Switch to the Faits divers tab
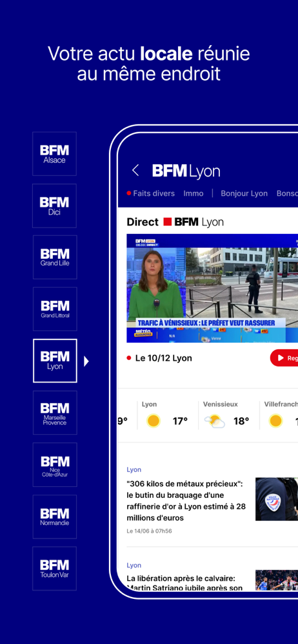Image resolution: width=298 pixels, height=644 pixels. pos(151,193)
